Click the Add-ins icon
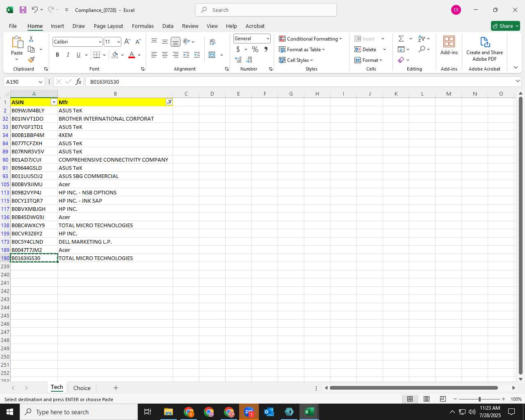525x420 pixels. pos(449,45)
